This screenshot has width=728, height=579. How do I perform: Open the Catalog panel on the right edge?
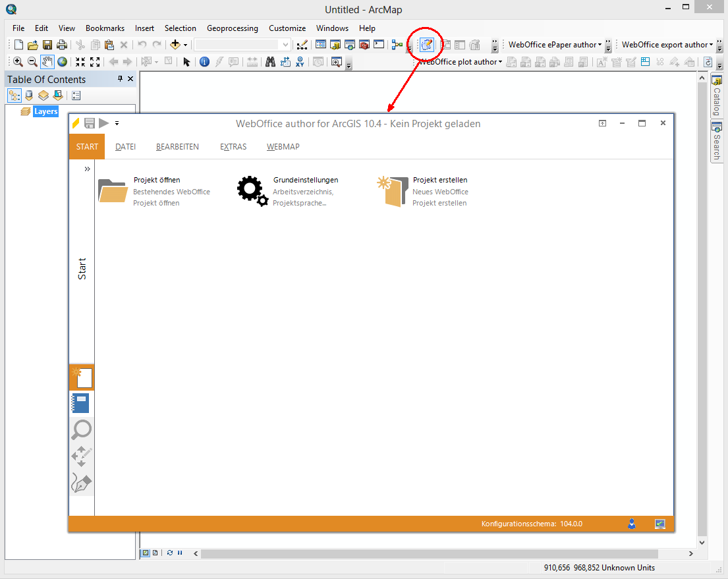click(716, 96)
